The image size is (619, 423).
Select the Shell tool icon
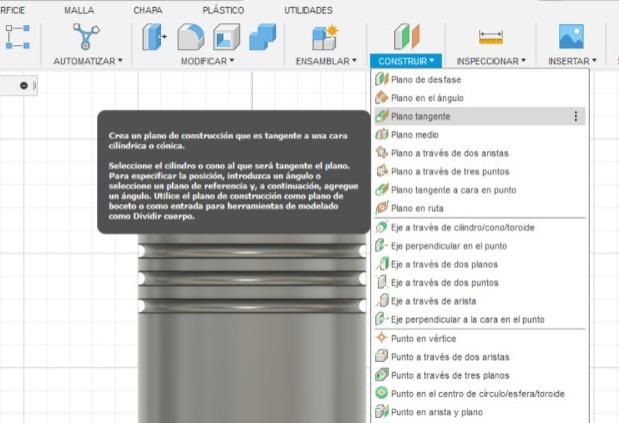[227, 37]
